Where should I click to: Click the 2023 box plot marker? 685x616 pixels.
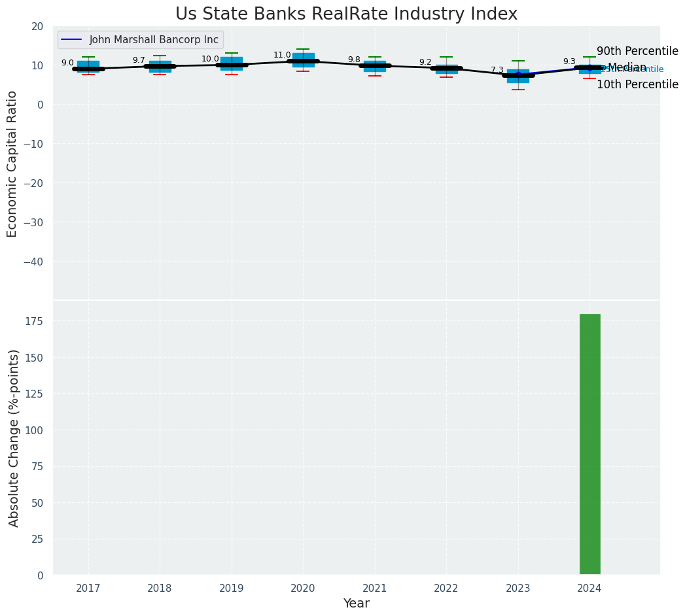518,75
